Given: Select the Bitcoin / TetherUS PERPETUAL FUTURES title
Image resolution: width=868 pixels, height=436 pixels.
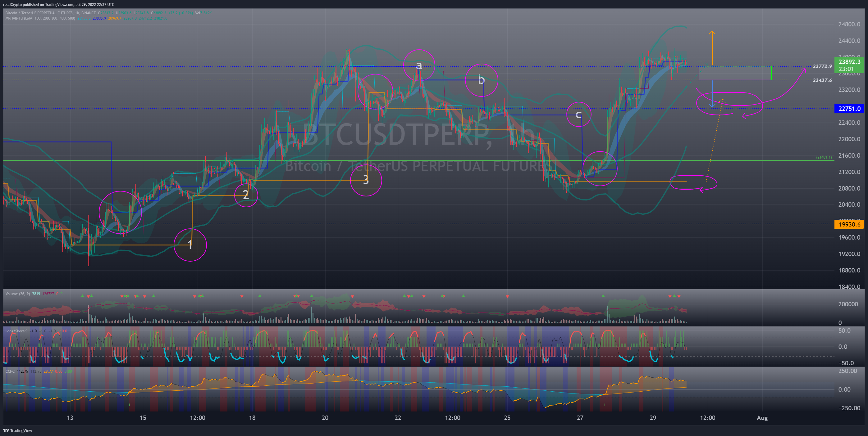Looking at the screenshot, I should 39,13.
